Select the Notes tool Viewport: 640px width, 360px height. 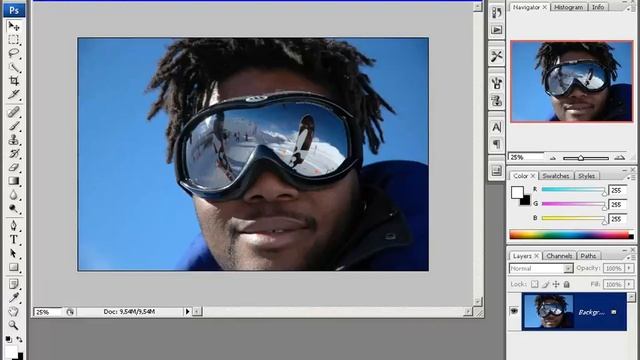click(x=13, y=284)
